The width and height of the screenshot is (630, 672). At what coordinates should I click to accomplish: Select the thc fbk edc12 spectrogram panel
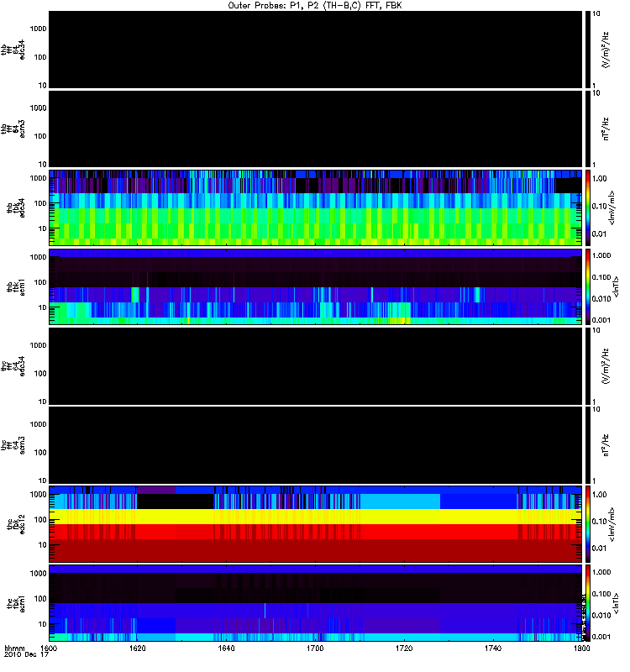coord(315,523)
